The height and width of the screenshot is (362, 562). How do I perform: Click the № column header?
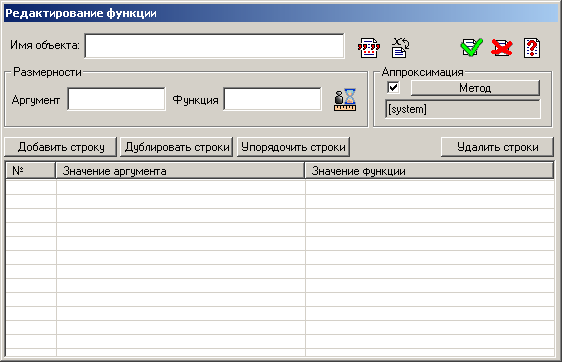pos(31,171)
